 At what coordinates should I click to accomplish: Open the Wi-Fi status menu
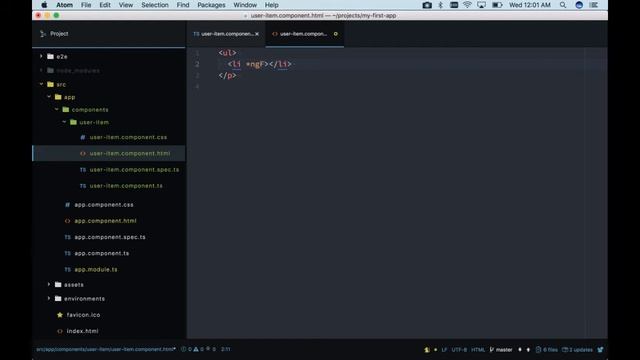(467, 5)
